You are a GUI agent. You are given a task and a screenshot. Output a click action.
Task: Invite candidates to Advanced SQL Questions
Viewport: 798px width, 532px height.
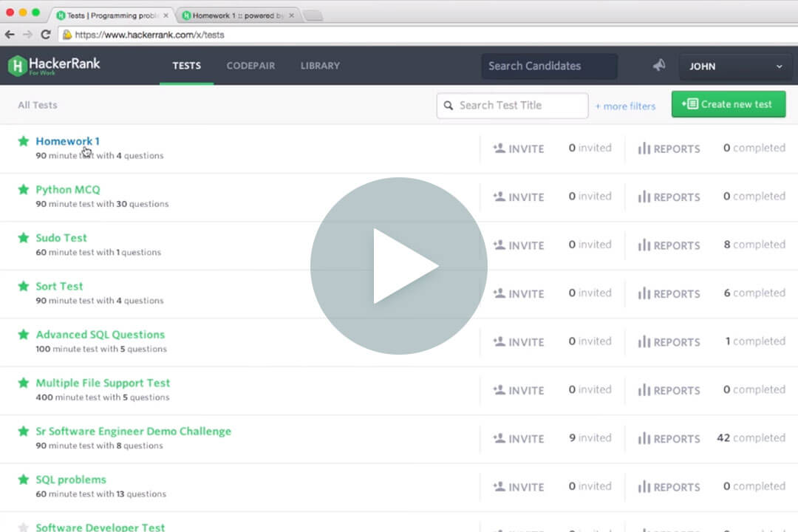tap(518, 342)
